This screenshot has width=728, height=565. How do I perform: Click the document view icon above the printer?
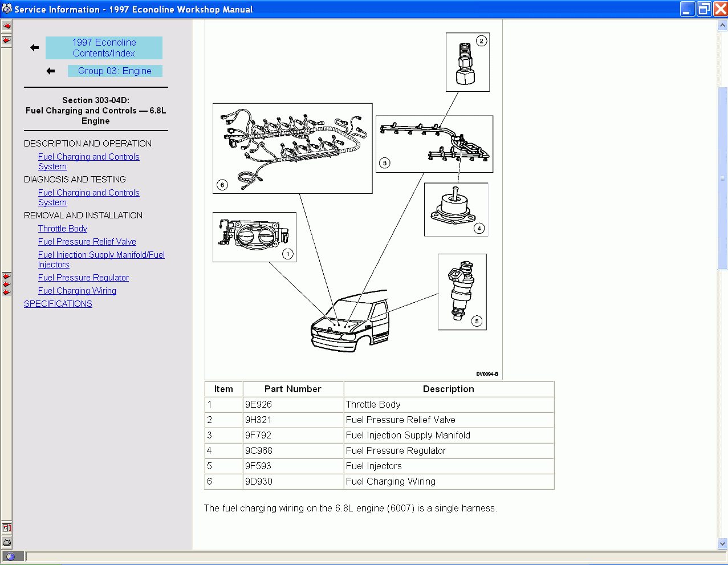point(6,528)
